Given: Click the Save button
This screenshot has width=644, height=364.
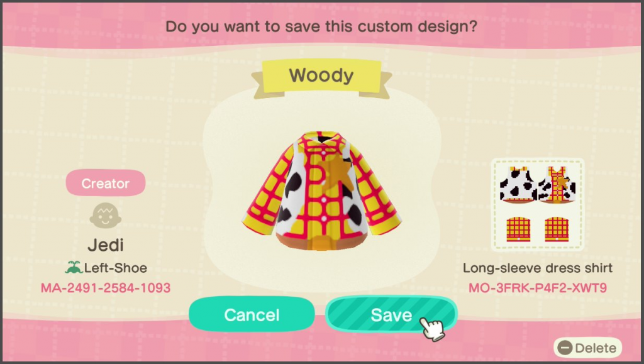Looking at the screenshot, I should tap(391, 314).
